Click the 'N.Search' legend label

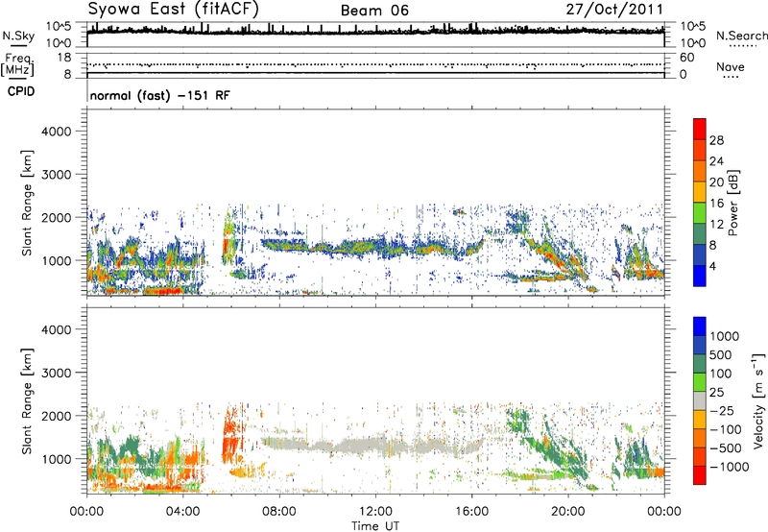[742, 36]
